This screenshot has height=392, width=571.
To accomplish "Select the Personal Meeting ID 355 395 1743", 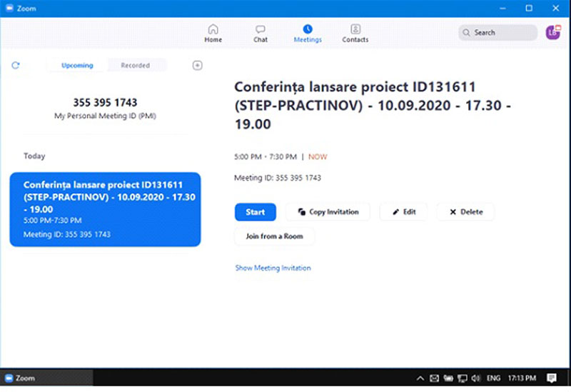I will (x=105, y=103).
